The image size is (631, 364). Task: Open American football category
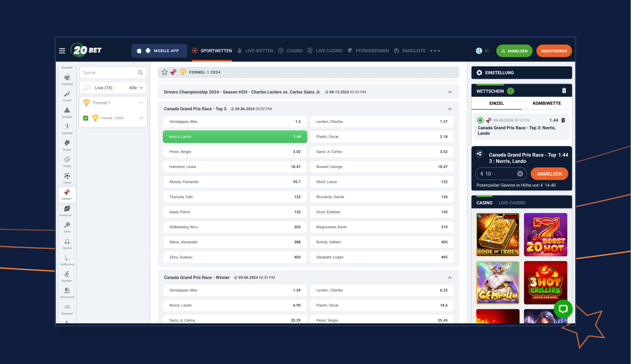67,211
